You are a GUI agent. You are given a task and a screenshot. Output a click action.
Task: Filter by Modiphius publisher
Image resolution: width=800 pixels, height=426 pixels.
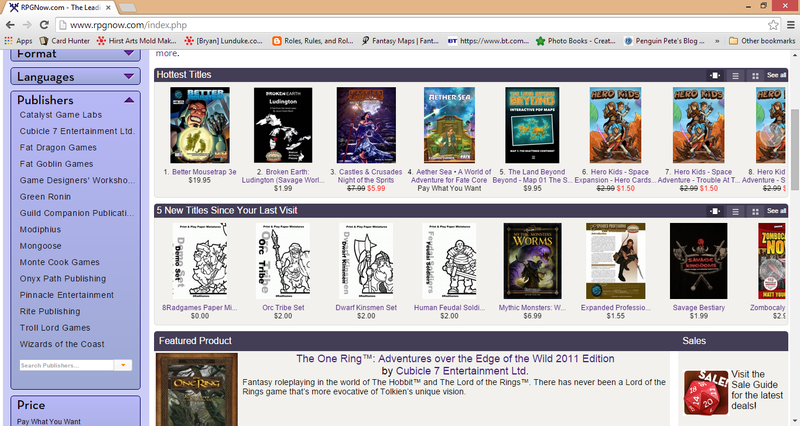[40, 230]
